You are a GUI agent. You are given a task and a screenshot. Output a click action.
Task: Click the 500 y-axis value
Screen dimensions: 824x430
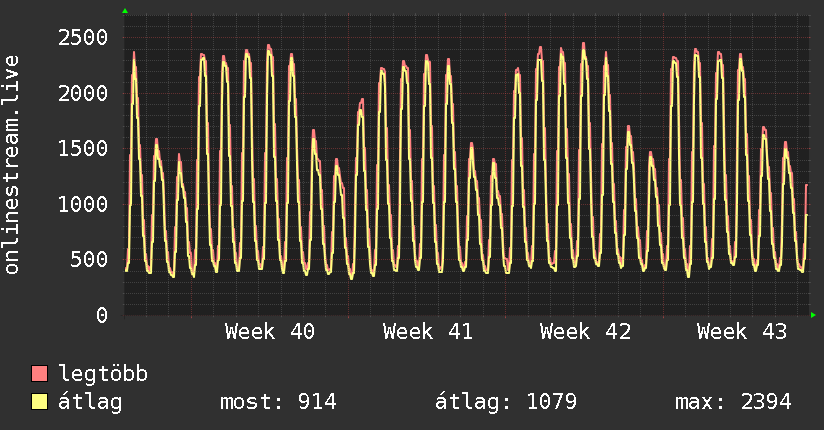[x=89, y=260]
